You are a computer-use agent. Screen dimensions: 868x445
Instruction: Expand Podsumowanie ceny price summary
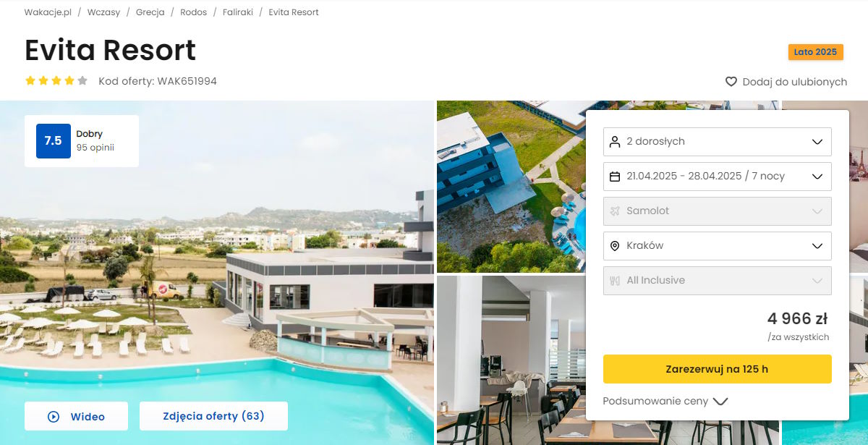coord(665,401)
